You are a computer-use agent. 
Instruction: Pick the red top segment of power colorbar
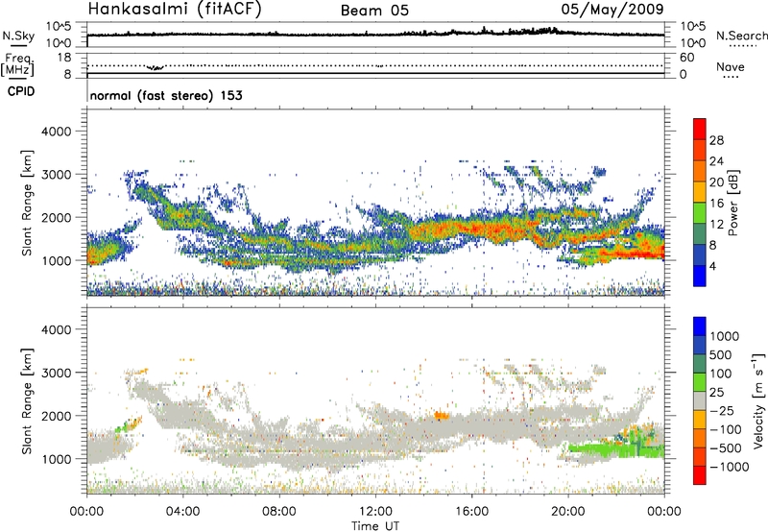pyautogui.click(x=700, y=130)
